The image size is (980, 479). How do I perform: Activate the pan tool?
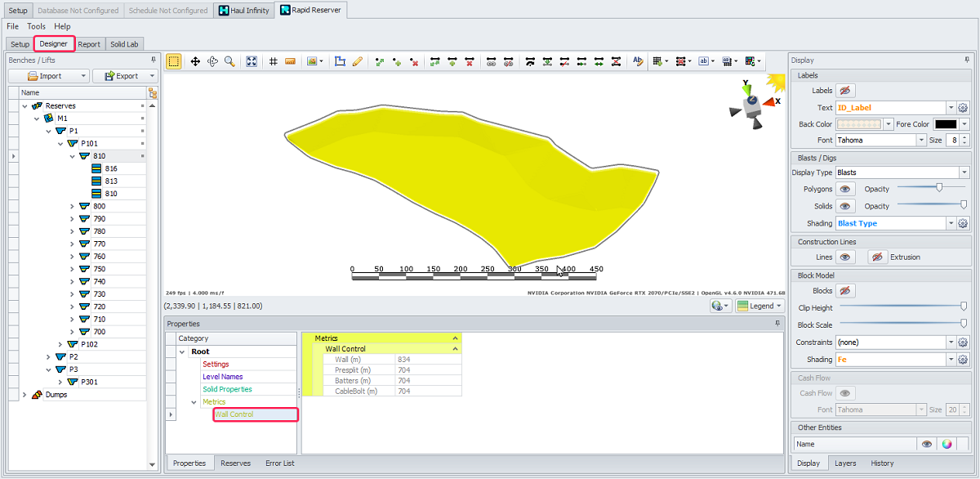[196, 61]
